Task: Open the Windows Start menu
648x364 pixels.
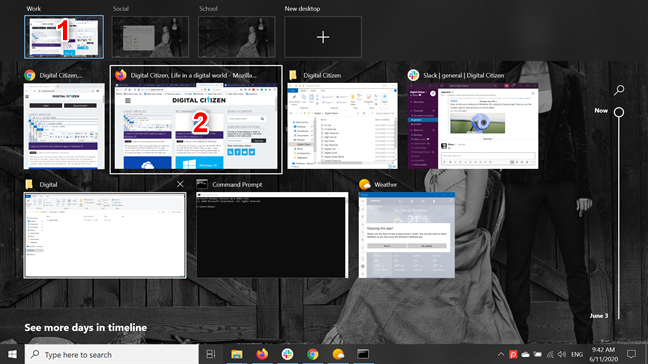Action: tap(12, 354)
